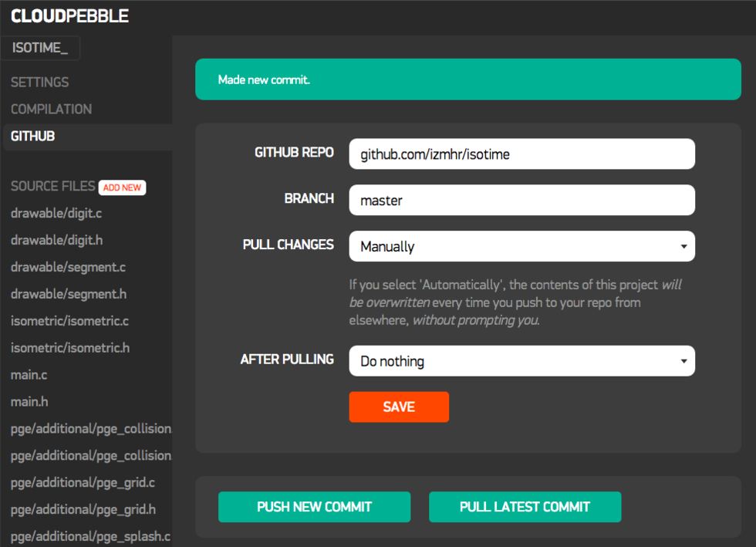Click the Add New source file button
The width and height of the screenshot is (756, 547).
click(x=122, y=187)
